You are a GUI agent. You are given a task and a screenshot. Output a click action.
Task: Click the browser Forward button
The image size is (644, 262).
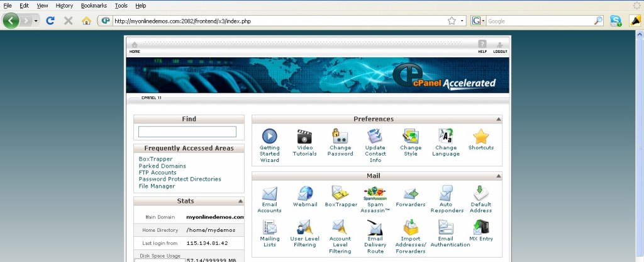point(26,21)
